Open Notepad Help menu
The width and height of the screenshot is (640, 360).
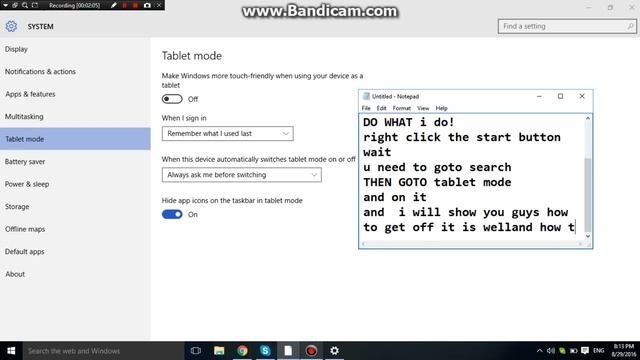(x=442, y=108)
